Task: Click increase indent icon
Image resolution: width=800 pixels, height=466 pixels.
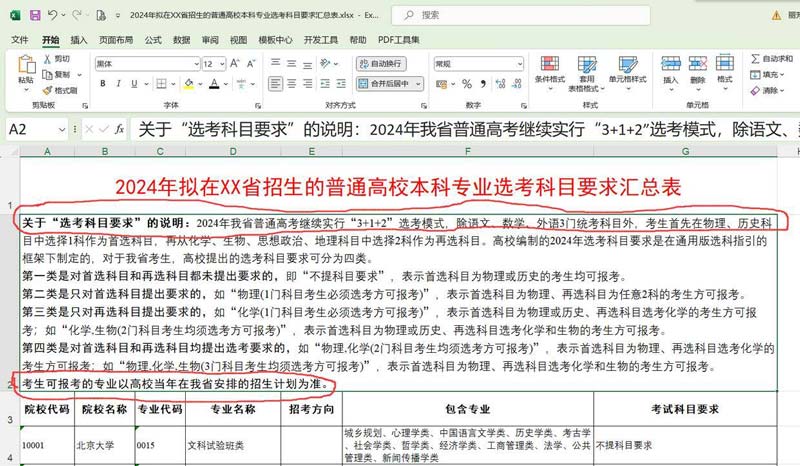Action: tap(341, 83)
